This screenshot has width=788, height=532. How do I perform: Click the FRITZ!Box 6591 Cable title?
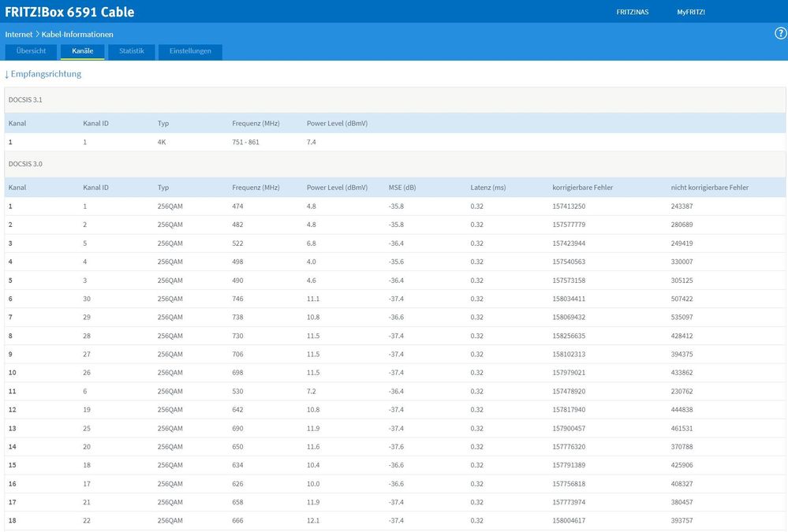click(x=69, y=12)
